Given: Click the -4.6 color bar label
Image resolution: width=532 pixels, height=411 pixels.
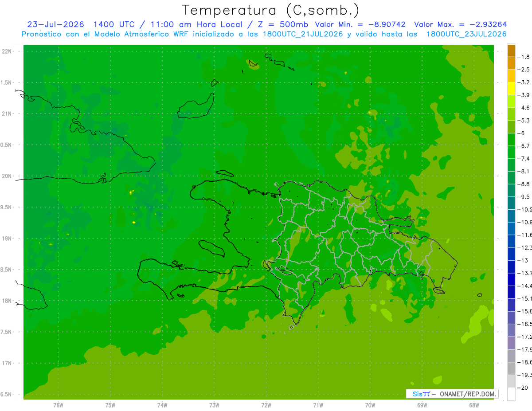Looking at the screenshot, I should point(524,108).
